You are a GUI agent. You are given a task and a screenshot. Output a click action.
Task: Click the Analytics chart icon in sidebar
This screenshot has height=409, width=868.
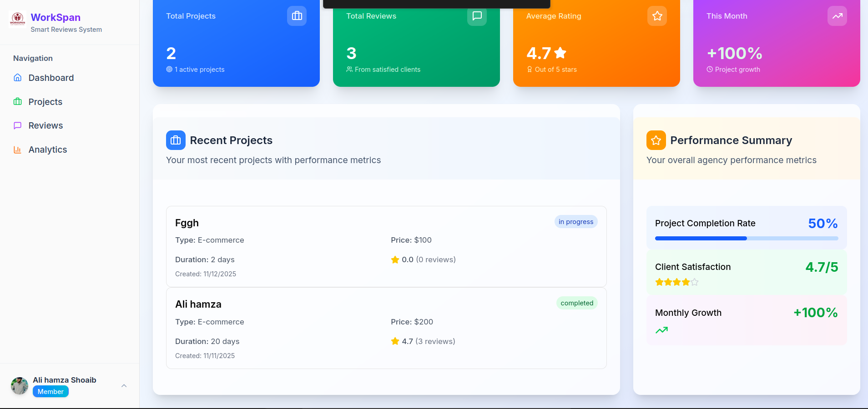click(x=17, y=150)
